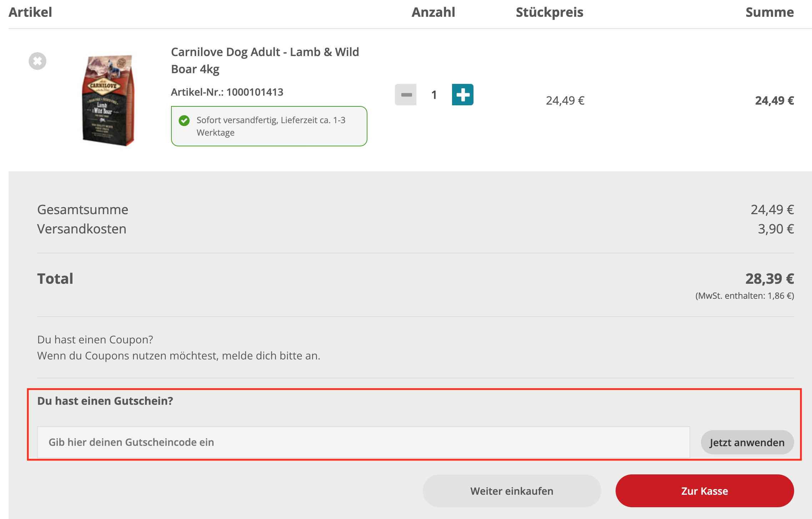The width and height of the screenshot is (812, 519).
Task: Click the Stückpreis column header
Action: (x=549, y=12)
